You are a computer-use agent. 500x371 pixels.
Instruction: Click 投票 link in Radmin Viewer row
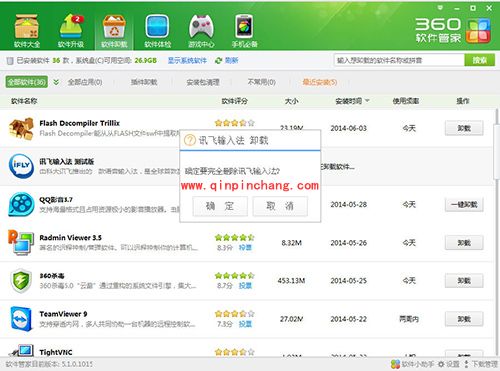tap(245, 247)
